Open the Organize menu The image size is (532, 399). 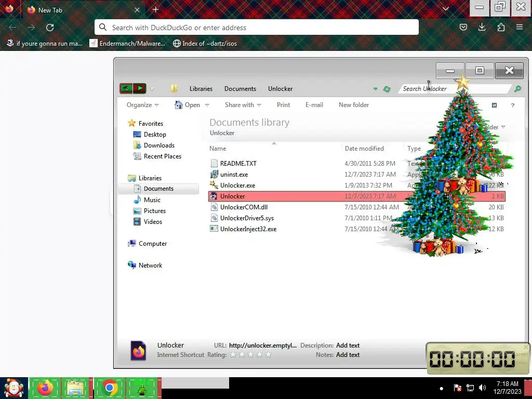[142, 105]
